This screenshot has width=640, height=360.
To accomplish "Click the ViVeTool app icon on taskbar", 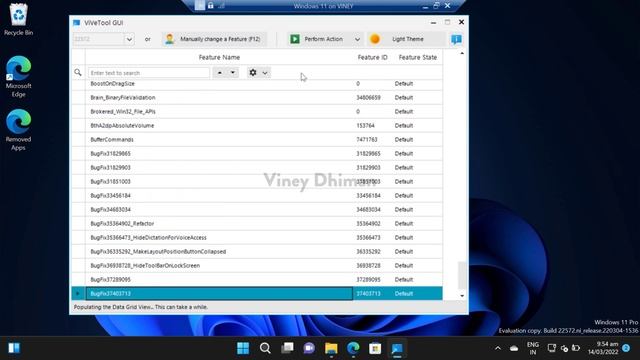I will [x=397, y=348].
